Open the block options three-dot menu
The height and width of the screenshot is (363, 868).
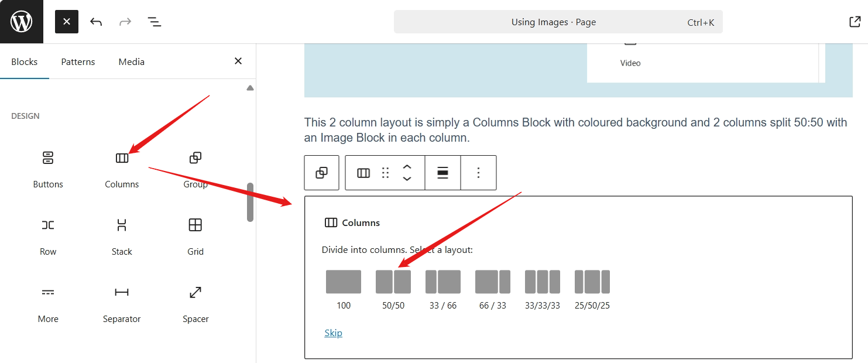(x=478, y=173)
